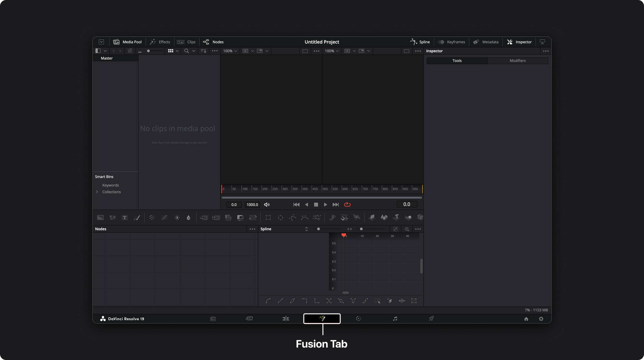Click the project settings gear icon
The image size is (644, 360).
[541, 319]
